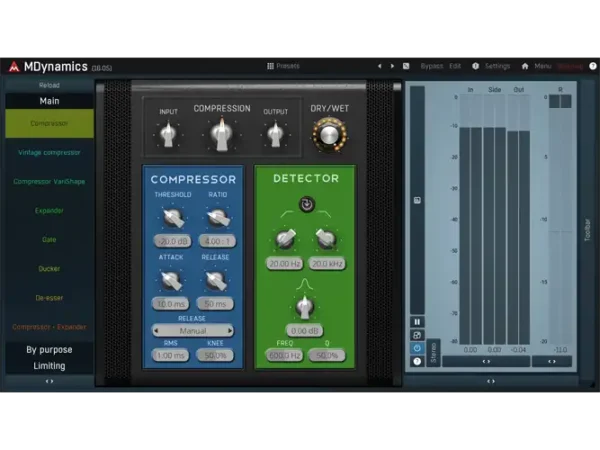Click the detector low-pass filter knob
Screen dimensions: 600x450
(325, 238)
